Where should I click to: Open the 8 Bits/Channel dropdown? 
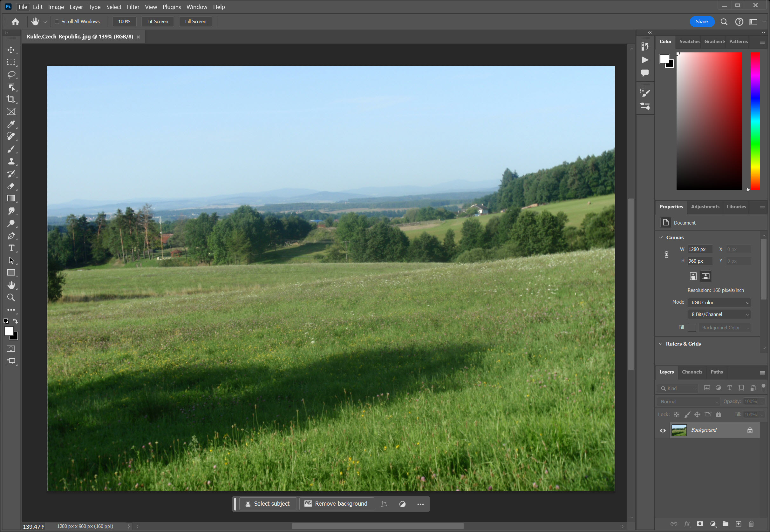click(x=719, y=314)
